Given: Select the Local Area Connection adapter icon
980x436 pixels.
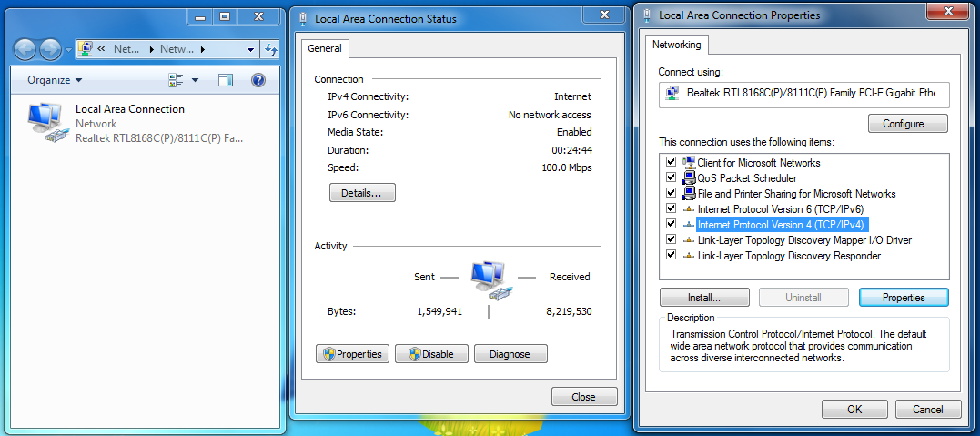Looking at the screenshot, I should pos(48,122).
